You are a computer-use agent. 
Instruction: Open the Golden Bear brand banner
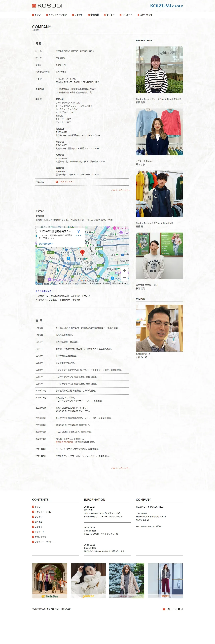[50, 581]
